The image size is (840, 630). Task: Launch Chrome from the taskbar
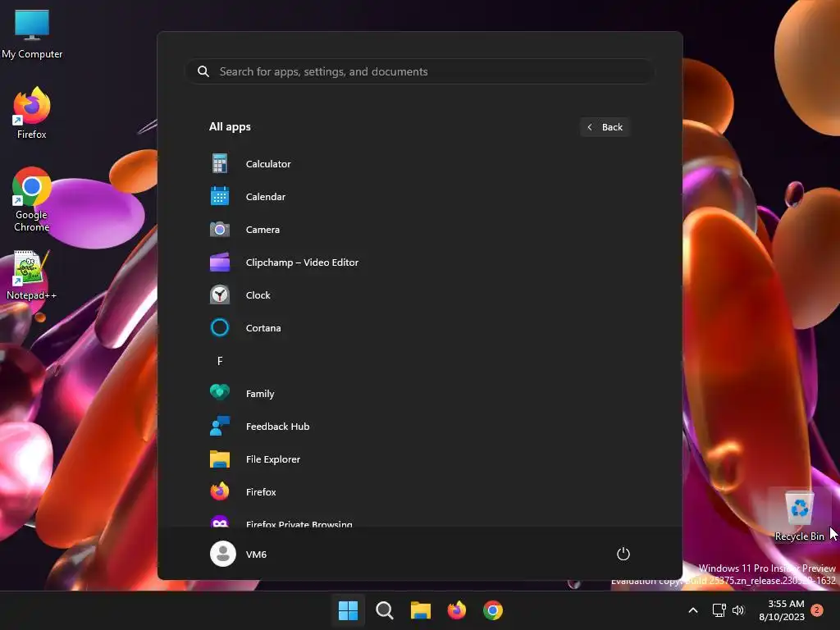click(x=493, y=610)
